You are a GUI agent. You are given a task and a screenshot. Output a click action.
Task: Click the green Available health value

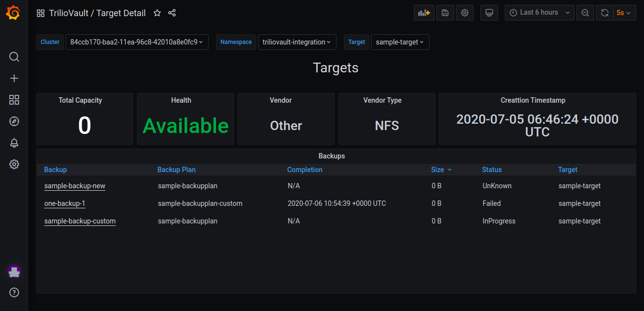pyautogui.click(x=186, y=126)
